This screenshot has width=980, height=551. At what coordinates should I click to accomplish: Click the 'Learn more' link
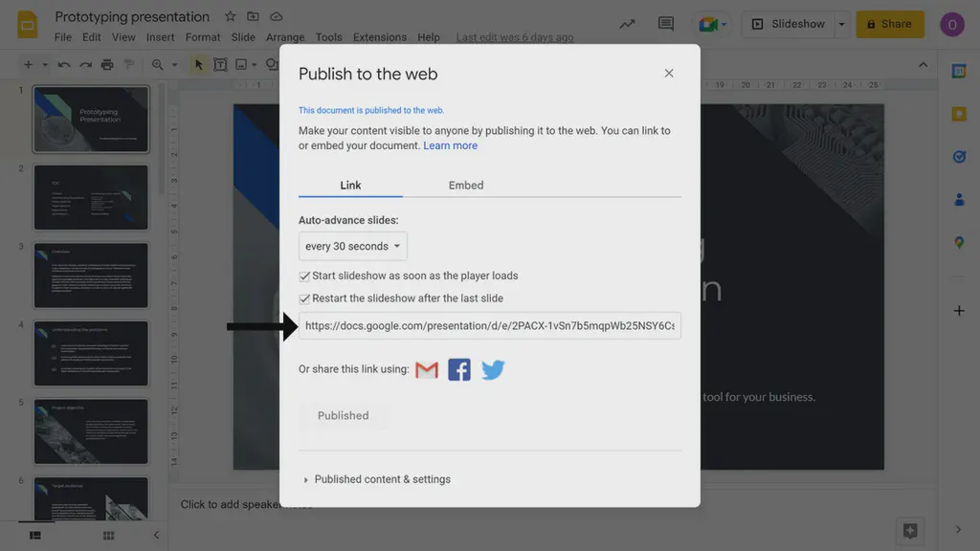pos(451,144)
